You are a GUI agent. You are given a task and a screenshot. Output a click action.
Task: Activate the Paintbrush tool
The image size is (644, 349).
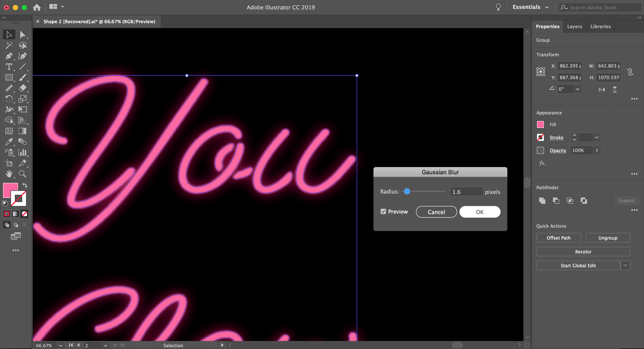[22, 78]
